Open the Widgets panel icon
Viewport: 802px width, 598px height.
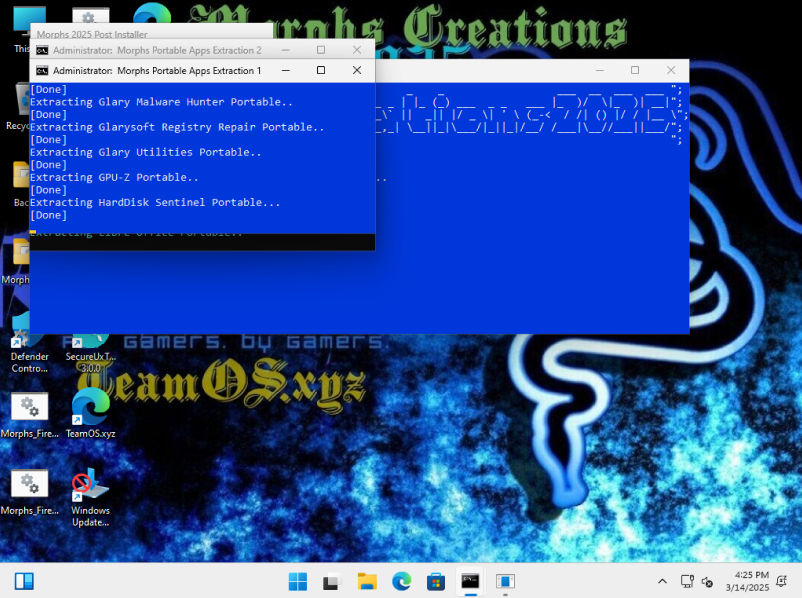click(24, 582)
